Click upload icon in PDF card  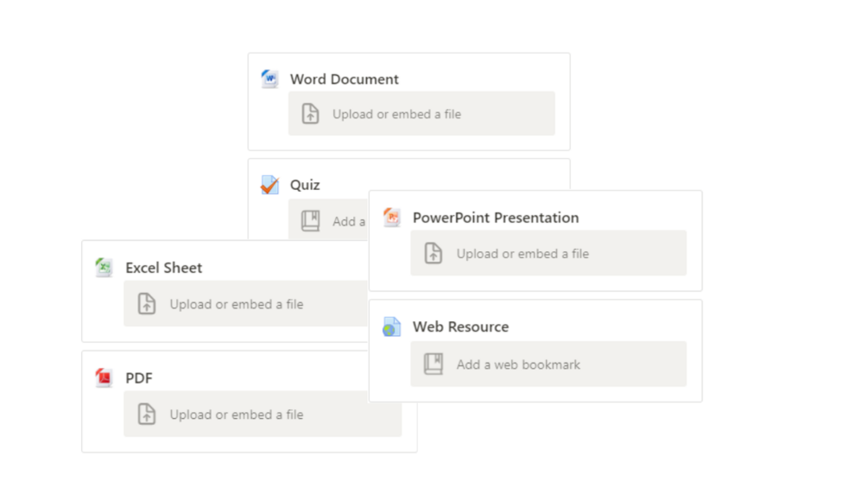[147, 415]
